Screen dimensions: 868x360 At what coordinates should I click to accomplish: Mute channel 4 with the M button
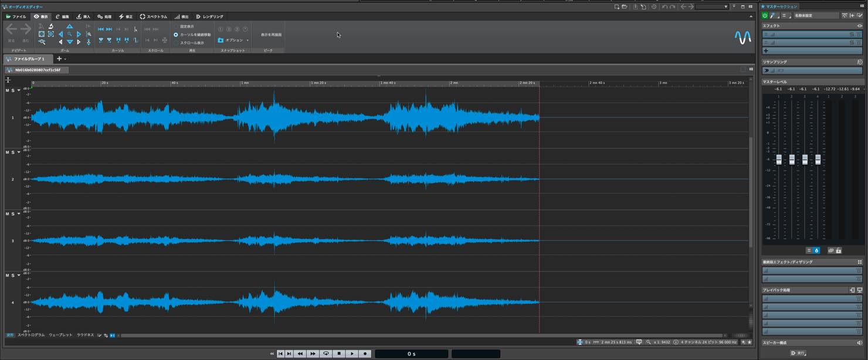pyautogui.click(x=7, y=275)
